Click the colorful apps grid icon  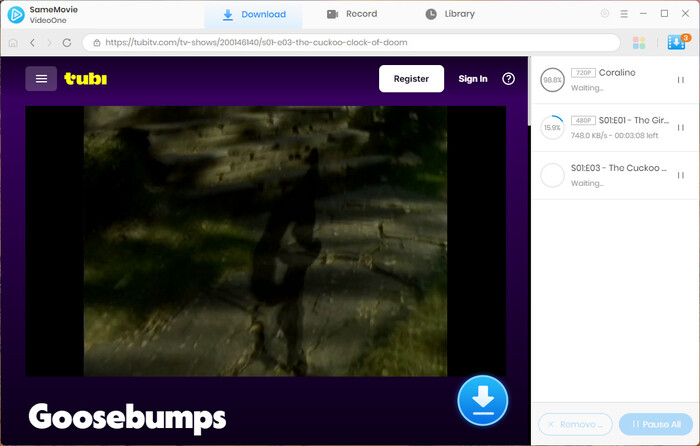tap(639, 43)
